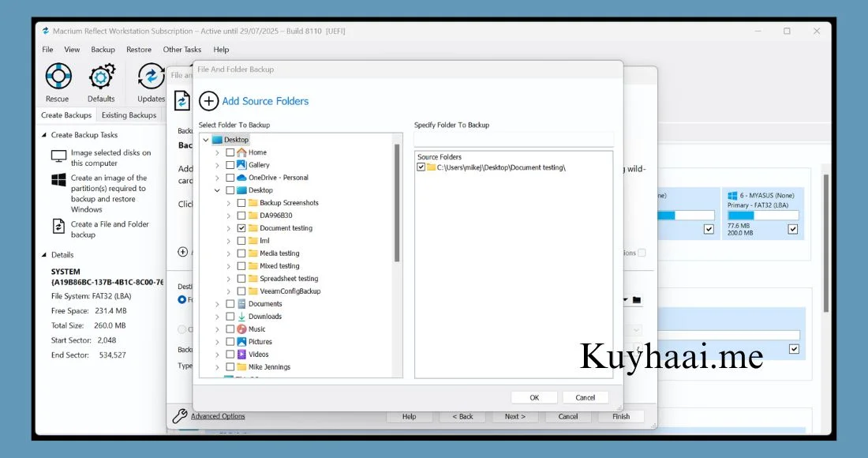The width and height of the screenshot is (868, 458).
Task: Click the source folder icon in Source Folders list
Action: point(431,167)
